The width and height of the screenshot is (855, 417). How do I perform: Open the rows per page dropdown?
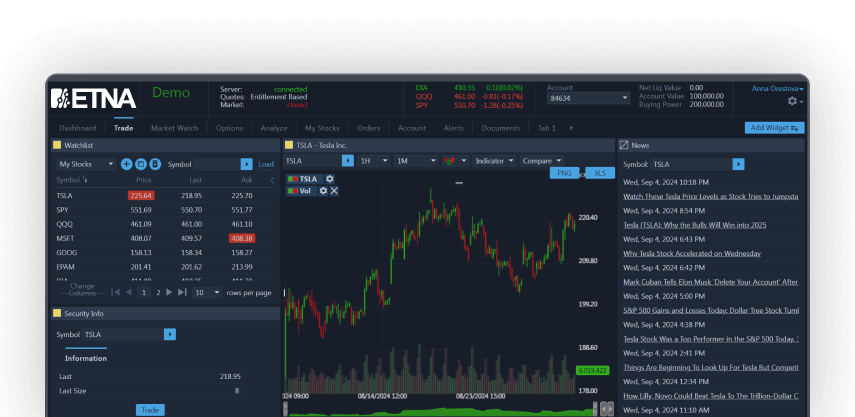208,293
